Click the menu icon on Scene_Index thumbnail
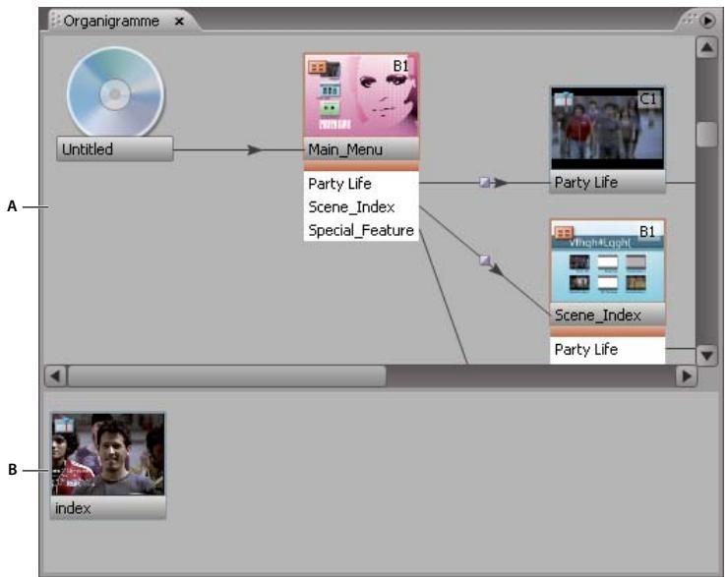Screen dimensions: 728x577 [564, 232]
